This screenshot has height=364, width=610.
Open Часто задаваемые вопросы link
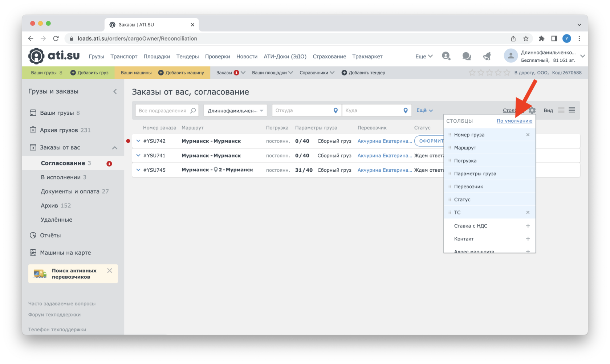[x=62, y=303]
